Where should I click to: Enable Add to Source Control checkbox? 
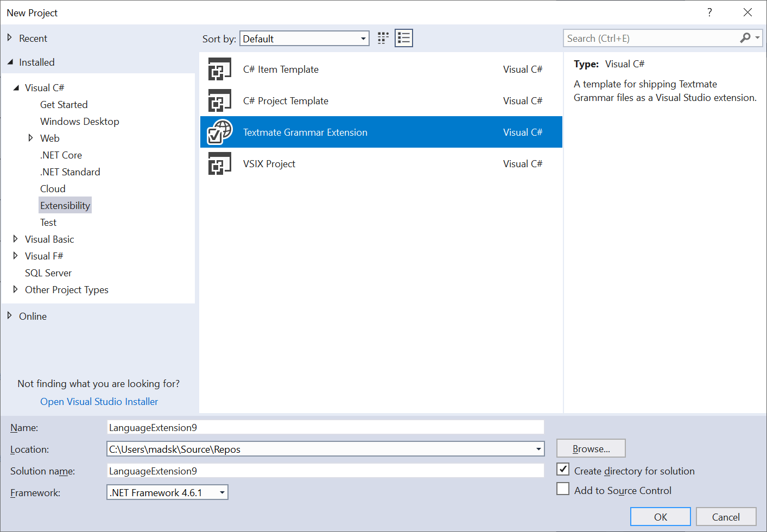coord(563,489)
